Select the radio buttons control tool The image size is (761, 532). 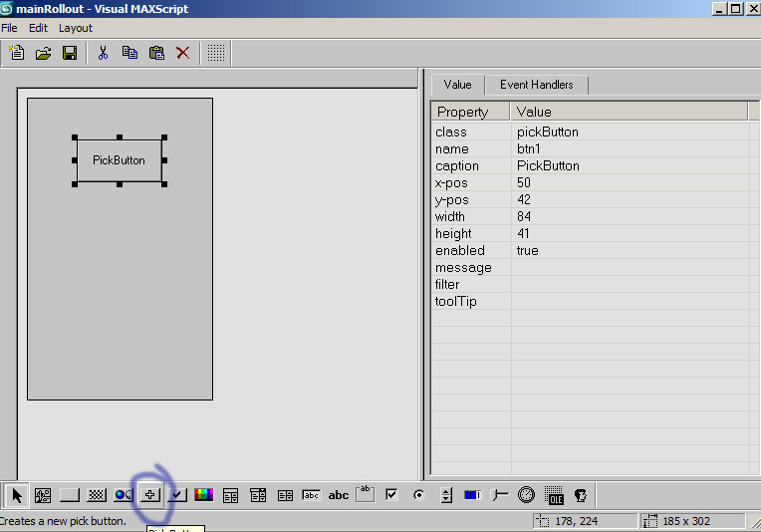click(x=418, y=495)
